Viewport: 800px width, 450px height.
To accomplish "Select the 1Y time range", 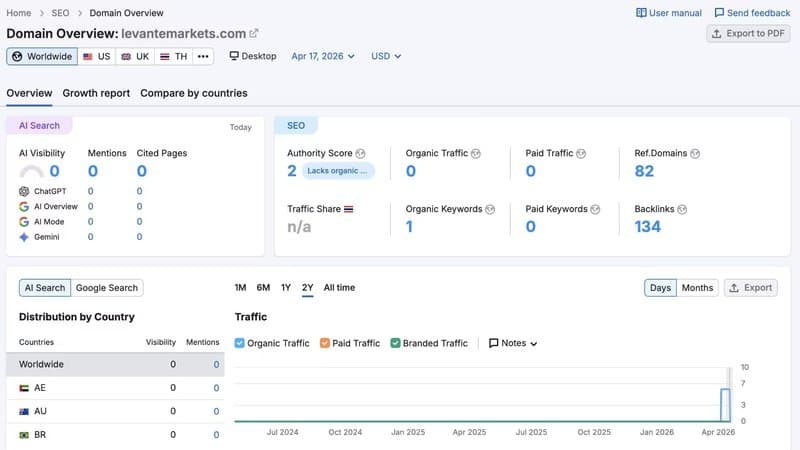I will [286, 288].
